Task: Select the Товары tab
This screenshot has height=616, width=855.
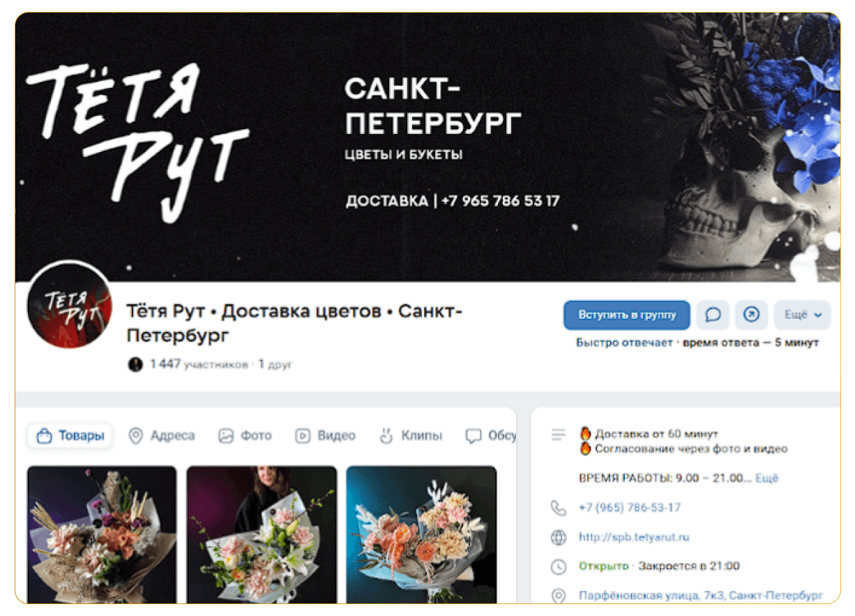Action: coord(70,436)
